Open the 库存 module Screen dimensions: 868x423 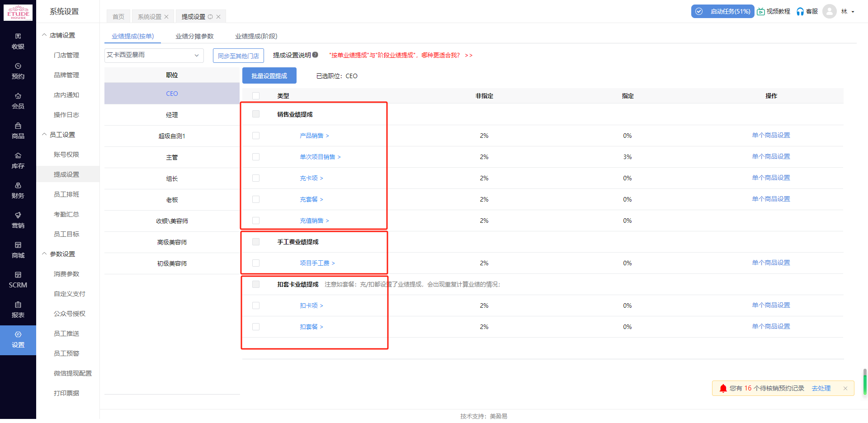[x=18, y=161]
